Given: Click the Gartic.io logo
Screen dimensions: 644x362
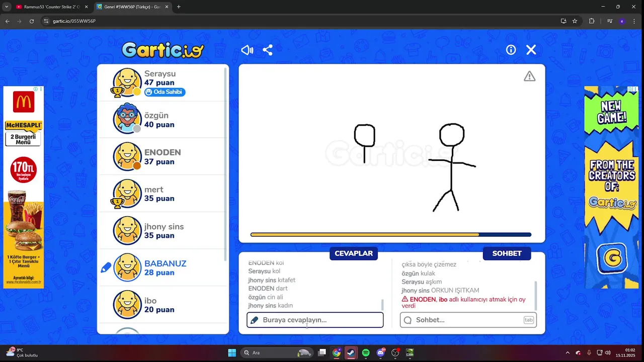Looking at the screenshot, I should [x=163, y=50].
